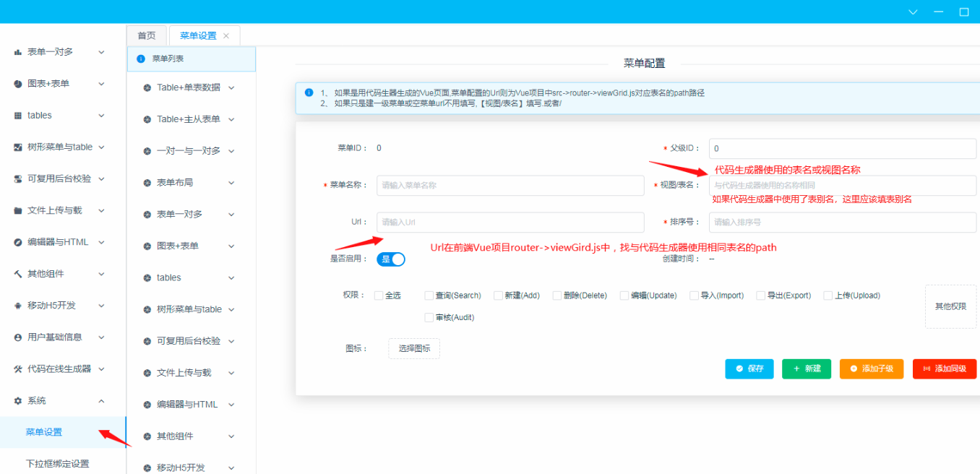The image size is (980, 474).
Task: Close the 菜单设置 tab with its X
Action: pyautogui.click(x=226, y=35)
